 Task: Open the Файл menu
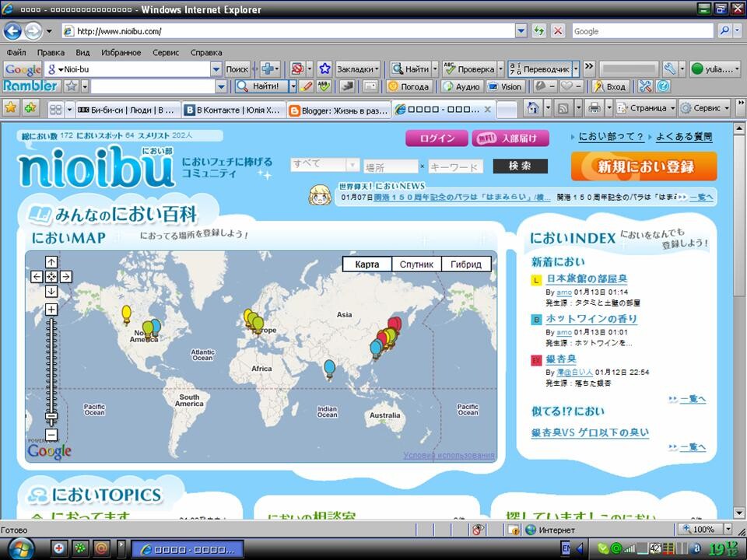coord(16,52)
